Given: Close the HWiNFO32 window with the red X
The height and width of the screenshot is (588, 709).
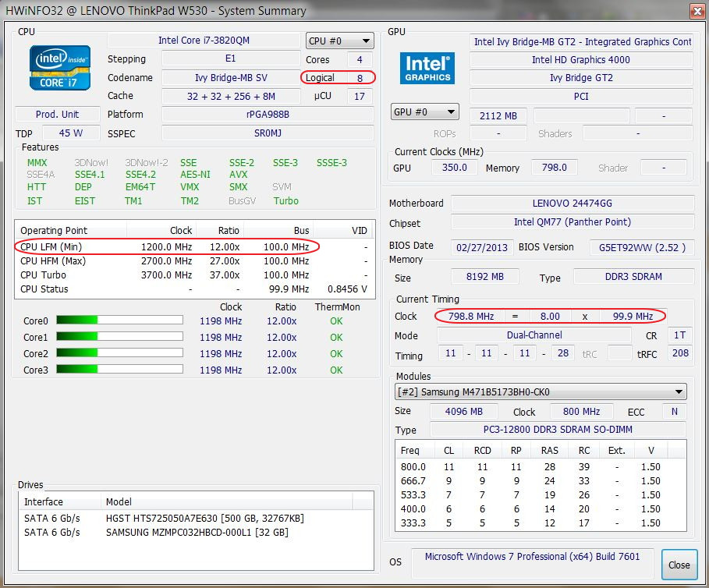Looking at the screenshot, I should (697, 11).
